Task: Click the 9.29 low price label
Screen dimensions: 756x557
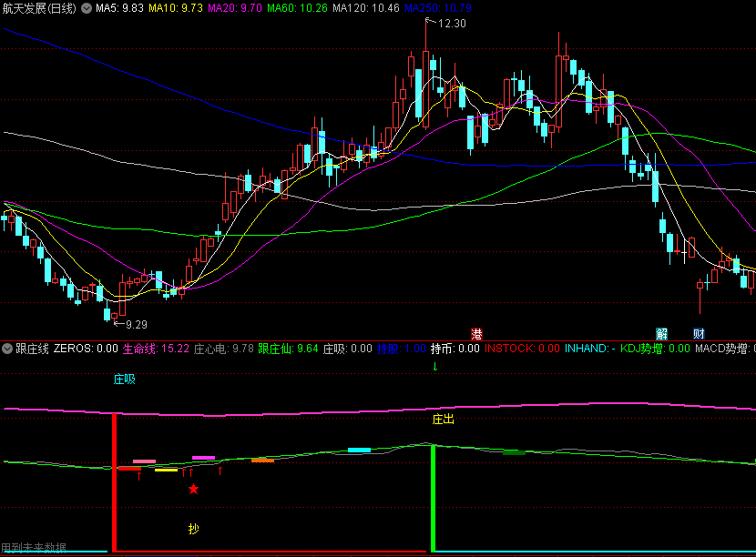Action: click(137, 325)
